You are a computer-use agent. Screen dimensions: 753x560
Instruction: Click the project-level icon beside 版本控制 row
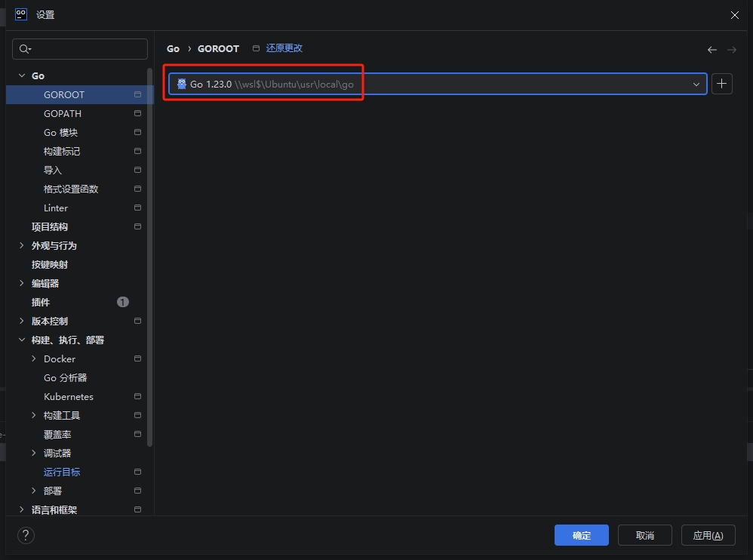coord(137,321)
